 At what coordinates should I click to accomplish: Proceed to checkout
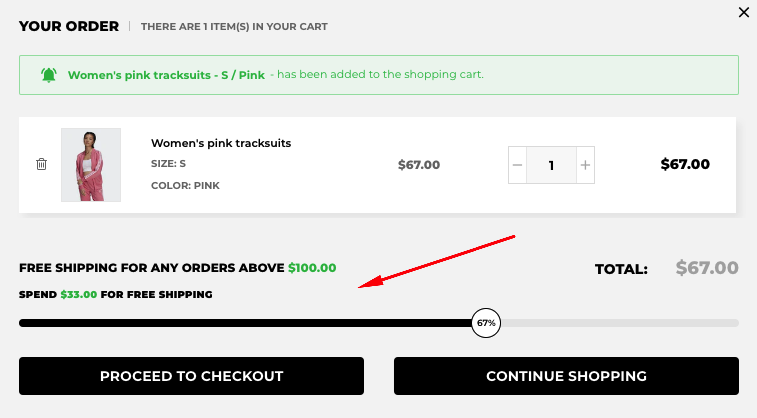pos(191,376)
